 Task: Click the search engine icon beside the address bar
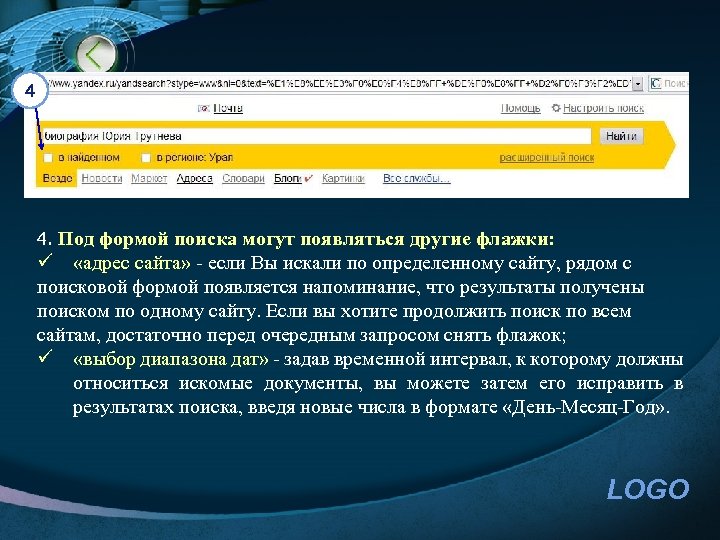(655, 84)
